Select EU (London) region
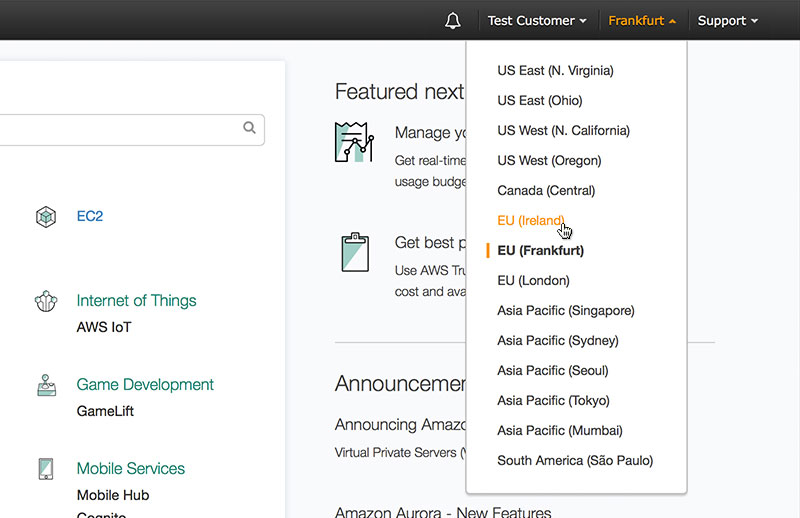This screenshot has width=800, height=518. (533, 281)
